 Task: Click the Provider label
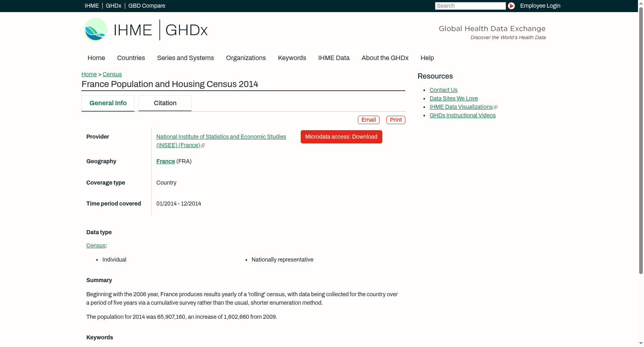click(x=97, y=137)
